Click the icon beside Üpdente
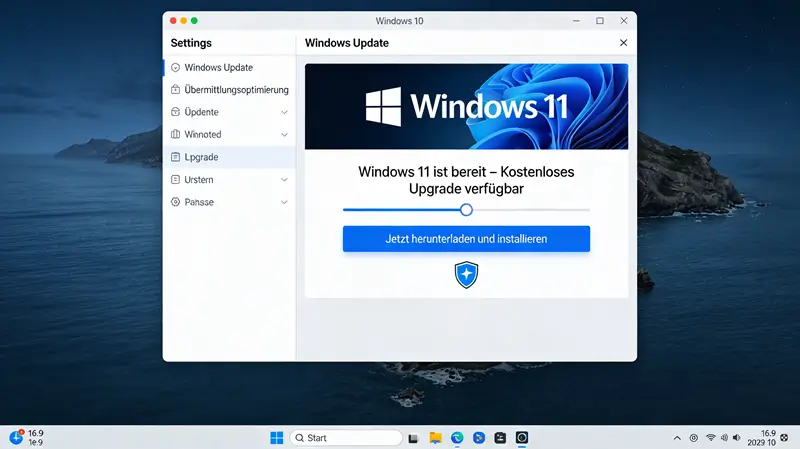The width and height of the screenshot is (800, 449). [x=176, y=112]
